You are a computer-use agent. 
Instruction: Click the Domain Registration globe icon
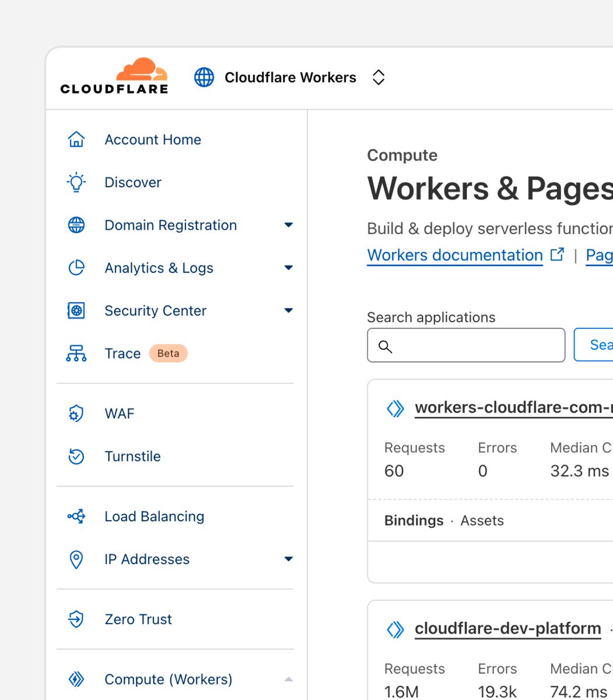pyautogui.click(x=76, y=225)
